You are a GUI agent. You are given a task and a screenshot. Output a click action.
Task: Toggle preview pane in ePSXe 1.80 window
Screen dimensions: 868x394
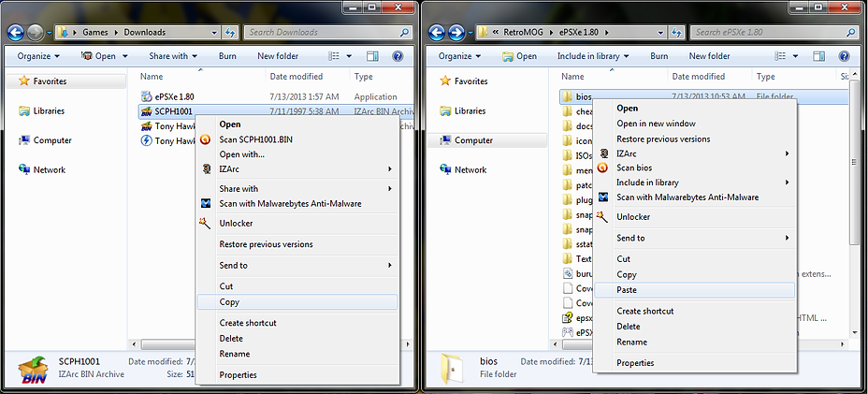tap(819, 56)
